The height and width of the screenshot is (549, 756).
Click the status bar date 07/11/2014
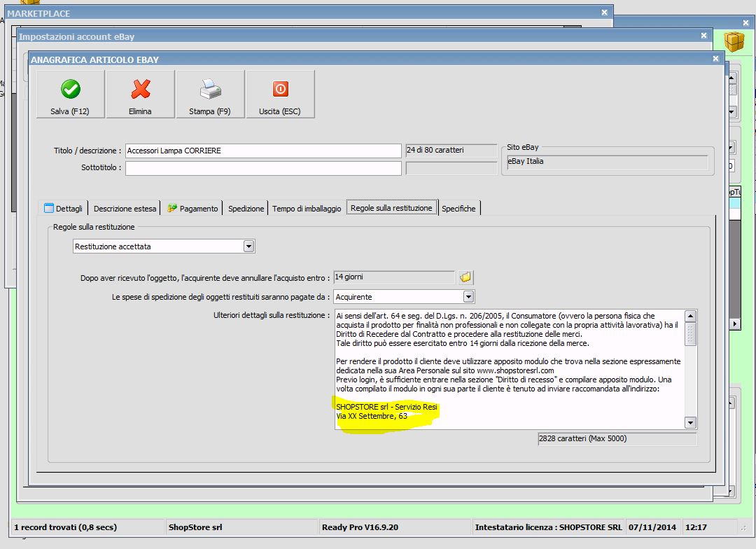coord(652,527)
